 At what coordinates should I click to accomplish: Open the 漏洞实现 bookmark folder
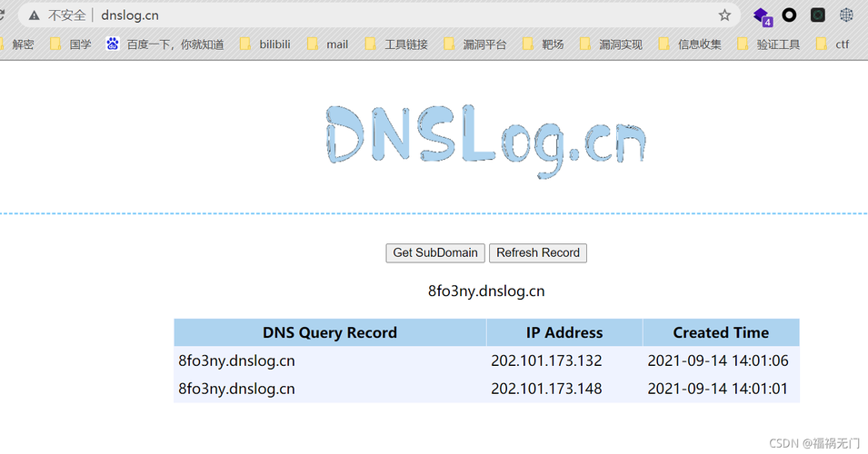tap(611, 44)
